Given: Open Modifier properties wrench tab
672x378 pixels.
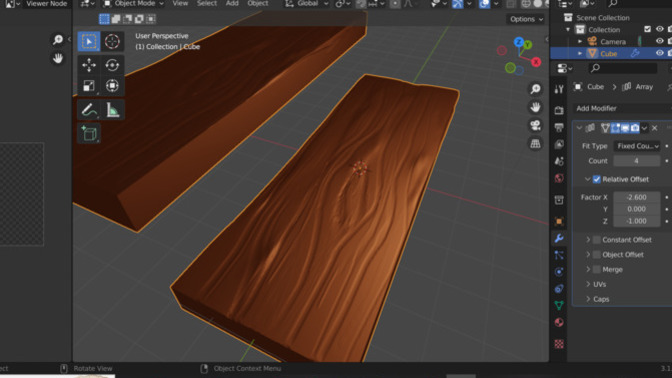Looking at the screenshot, I should point(559,238).
